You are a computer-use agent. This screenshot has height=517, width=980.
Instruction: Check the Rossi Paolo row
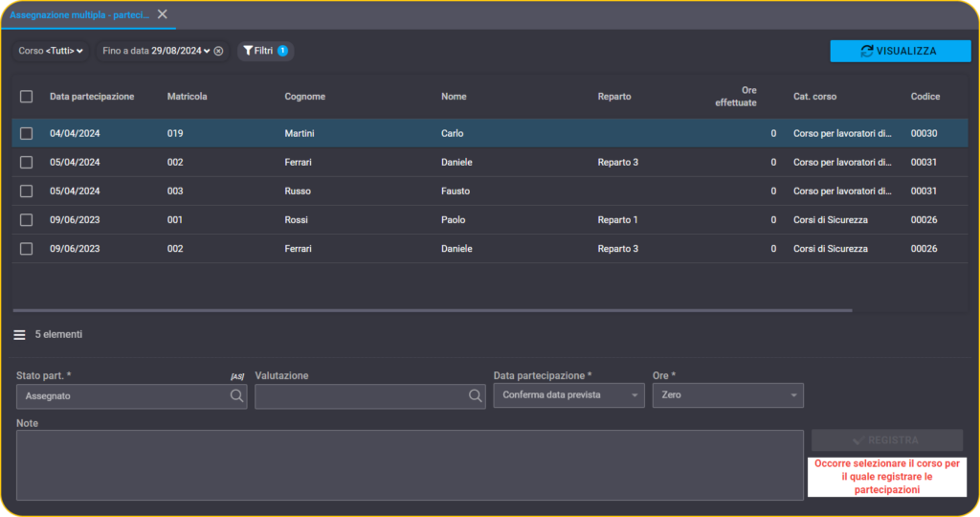click(26, 219)
